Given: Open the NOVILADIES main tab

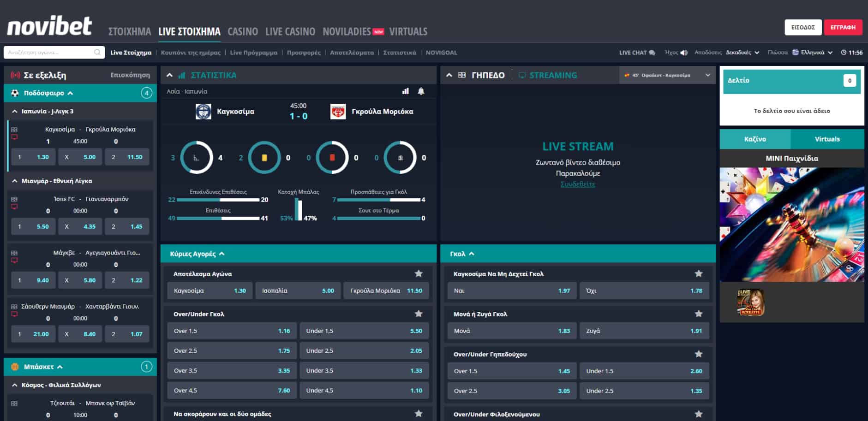Looking at the screenshot, I should (x=347, y=31).
